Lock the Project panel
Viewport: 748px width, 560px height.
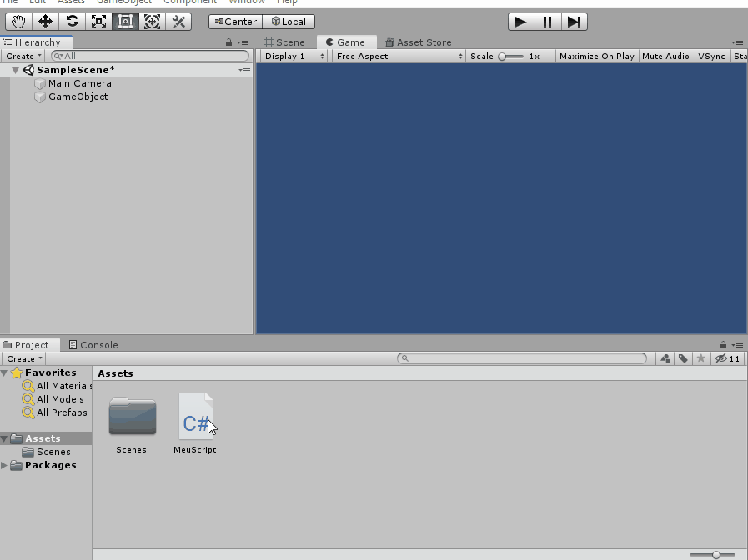tap(723, 344)
